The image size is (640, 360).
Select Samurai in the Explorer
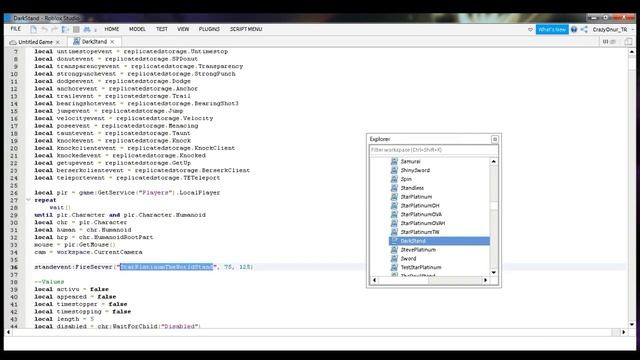(410, 161)
